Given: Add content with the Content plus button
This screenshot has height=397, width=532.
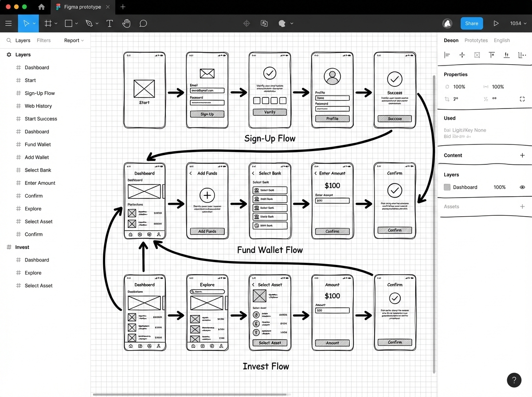Looking at the screenshot, I should 522,155.
